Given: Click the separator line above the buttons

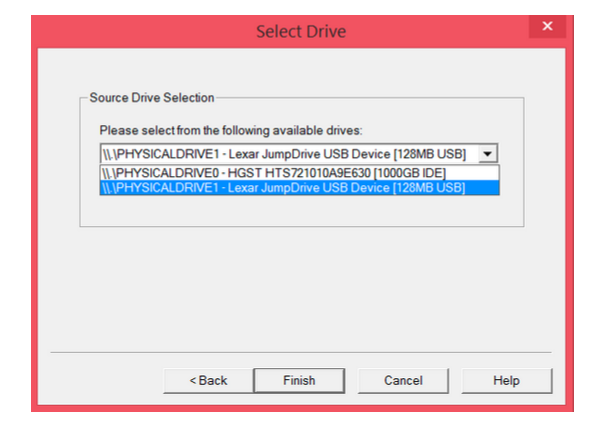Looking at the screenshot, I should coord(300,352).
